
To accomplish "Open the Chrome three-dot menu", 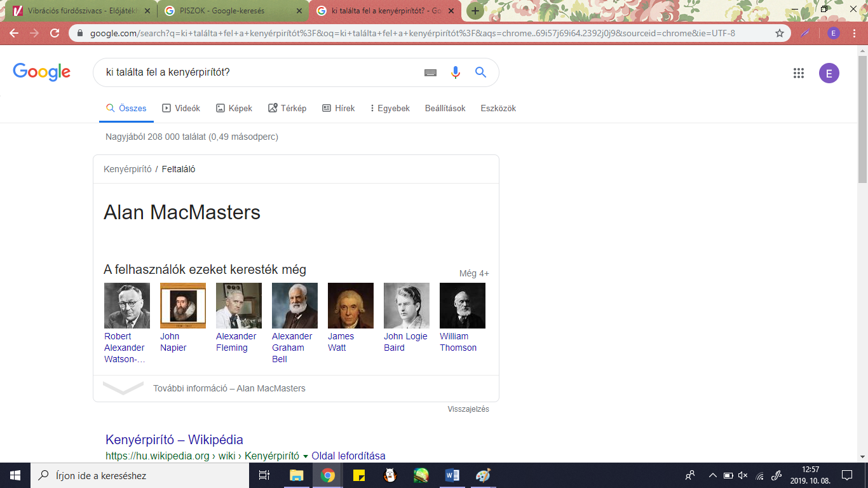I will (x=855, y=33).
